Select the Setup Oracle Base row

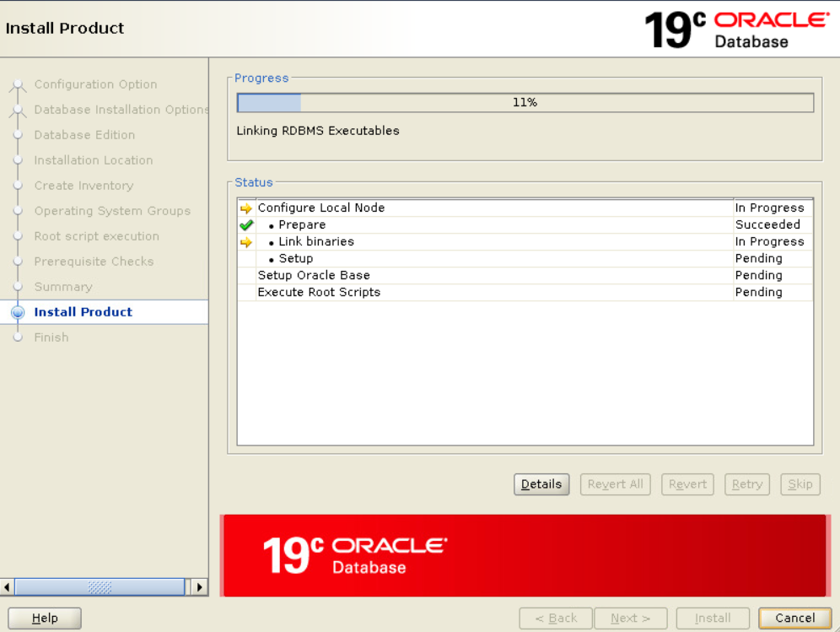coord(525,276)
